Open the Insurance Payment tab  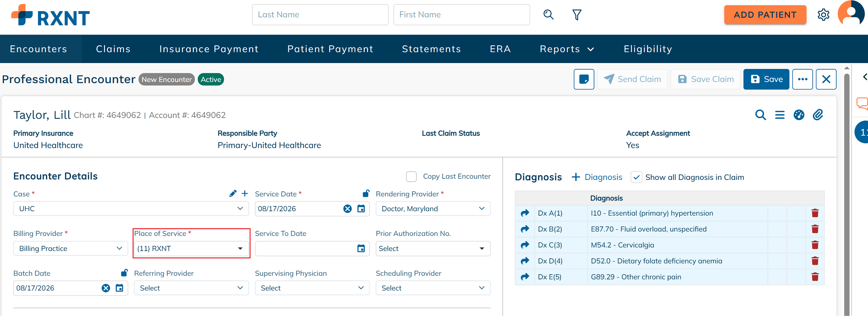coord(209,49)
